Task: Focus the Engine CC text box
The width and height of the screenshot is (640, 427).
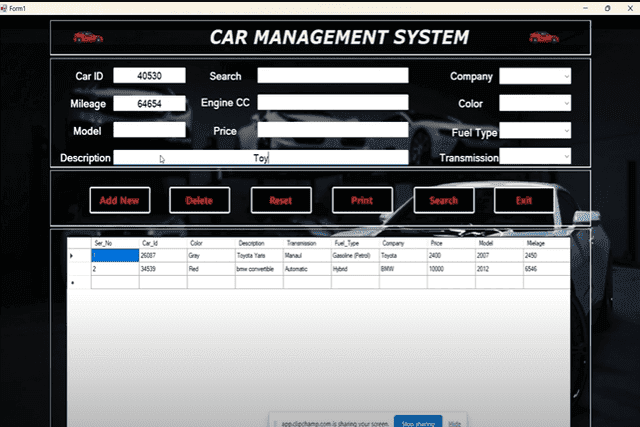Action: tap(333, 102)
